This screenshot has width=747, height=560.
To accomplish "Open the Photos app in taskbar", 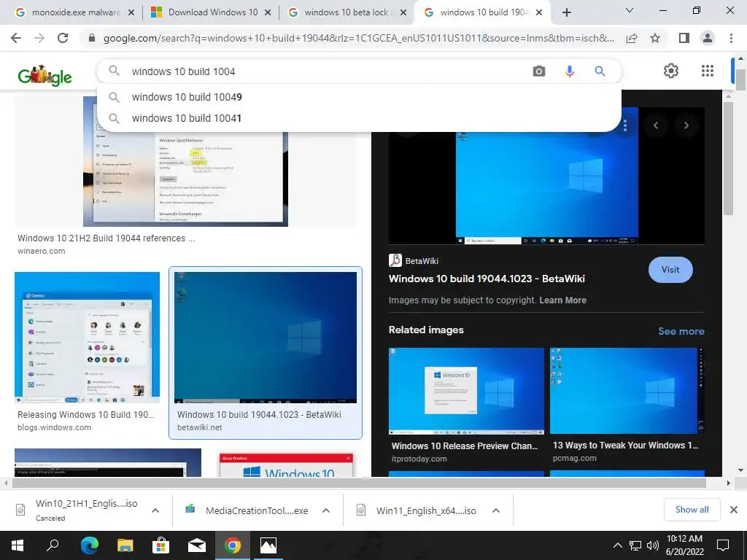I will coord(268,545).
